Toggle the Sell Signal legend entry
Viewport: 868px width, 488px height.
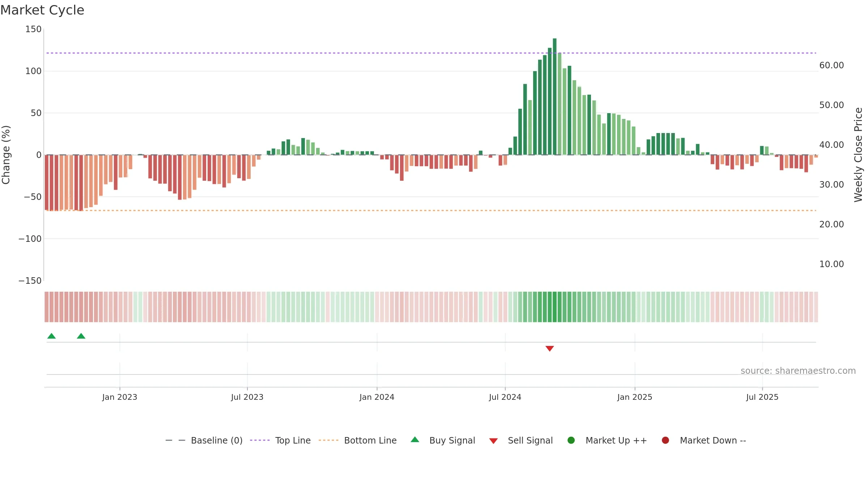tap(521, 440)
